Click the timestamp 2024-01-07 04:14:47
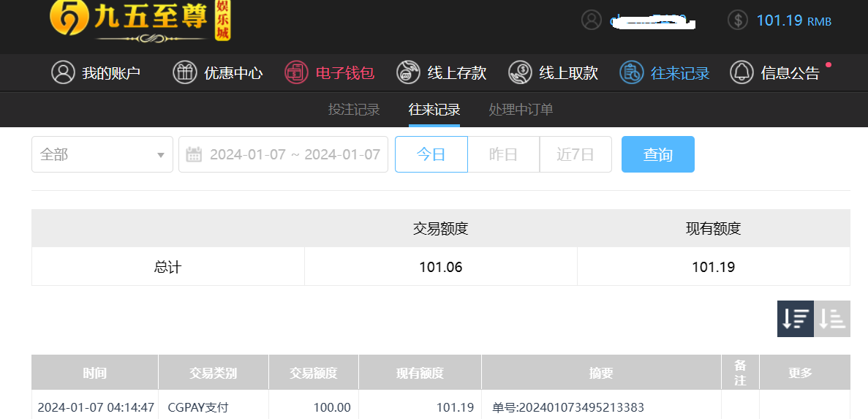Viewport: 868px width, 419px height. pos(96,408)
